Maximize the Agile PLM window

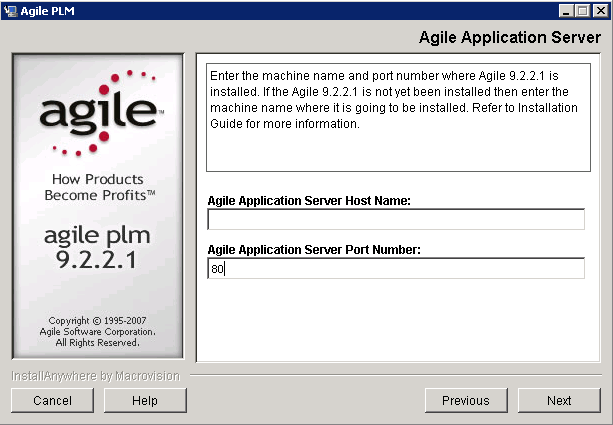(x=583, y=11)
